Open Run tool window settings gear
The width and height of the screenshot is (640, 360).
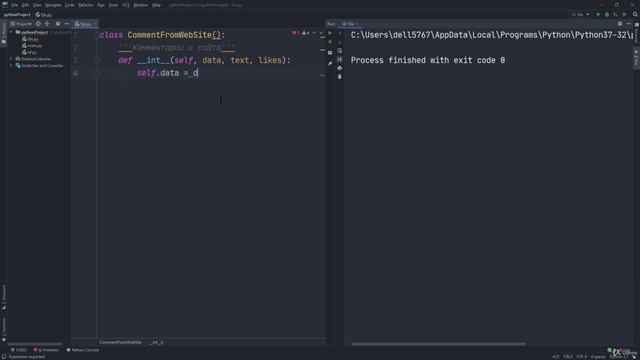(620, 24)
